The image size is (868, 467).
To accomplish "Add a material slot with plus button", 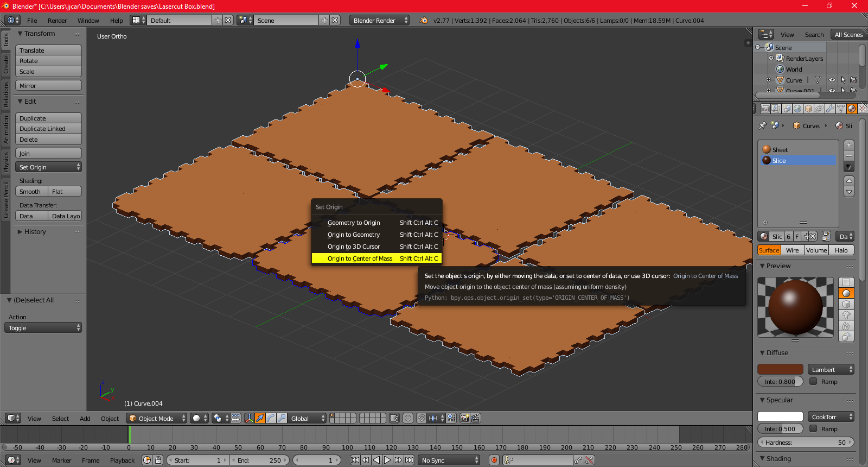I will pyautogui.click(x=849, y=145).
